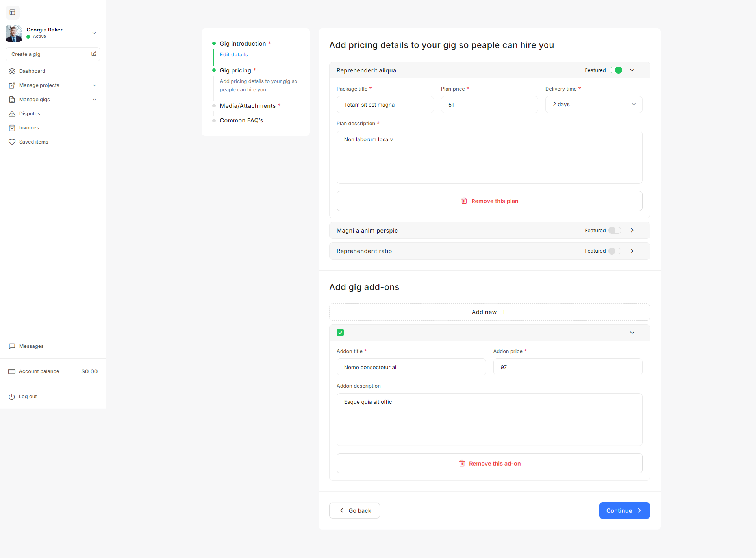
Task: Go to Invoices in sidebar
Action: tap(29, 128)
